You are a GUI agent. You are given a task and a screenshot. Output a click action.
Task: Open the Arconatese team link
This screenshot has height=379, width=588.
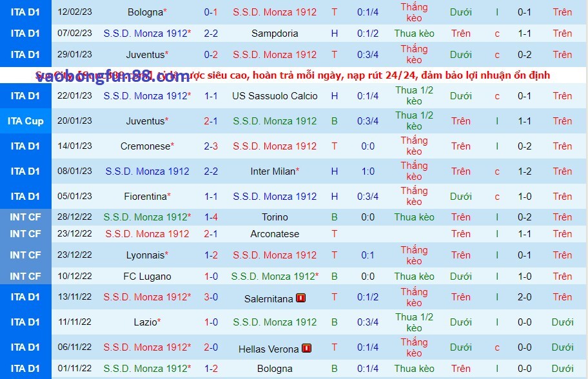(x=275, y=234)
